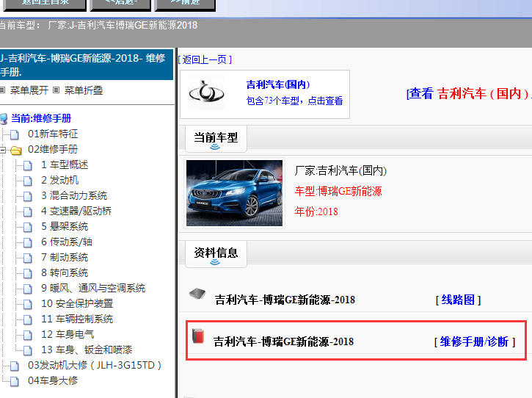Click the 查看 吉利汽车（国内） link
This screenshot has width=532, height=398.
[468, 93]
